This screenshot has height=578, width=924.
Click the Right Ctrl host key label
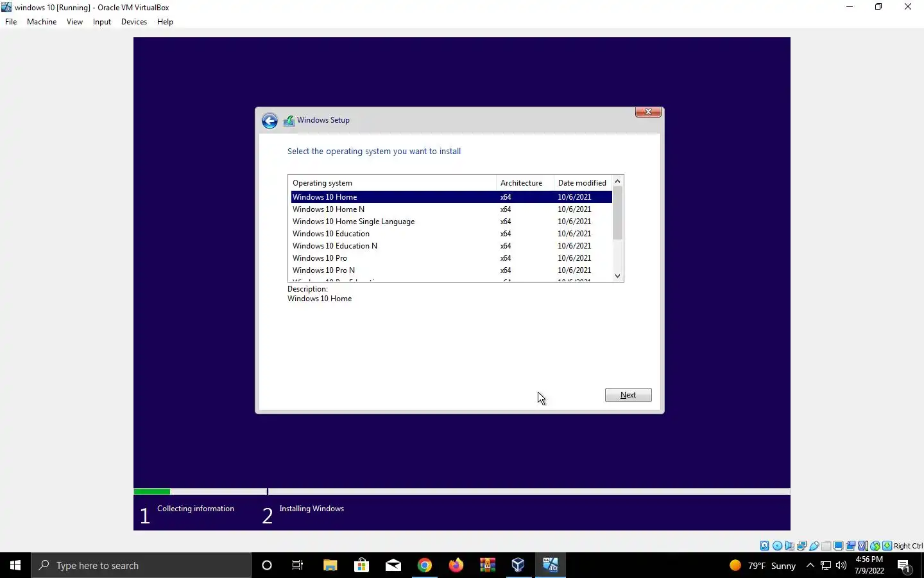point(909,546)
